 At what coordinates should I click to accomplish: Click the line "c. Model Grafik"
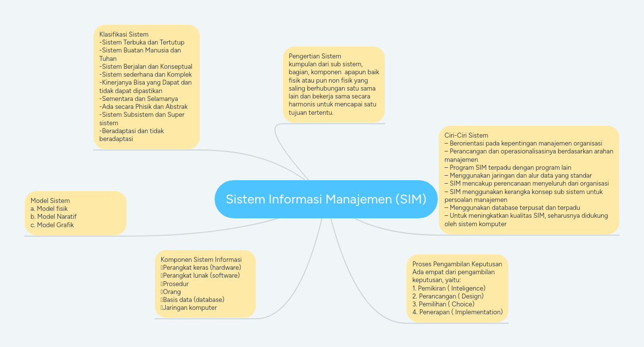pos(52,224)
